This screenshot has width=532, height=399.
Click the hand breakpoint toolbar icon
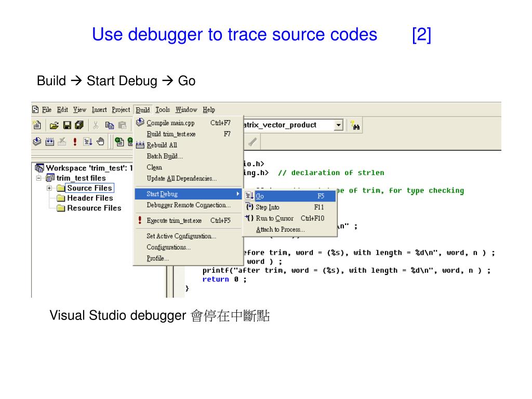click(x=100, y=141)
